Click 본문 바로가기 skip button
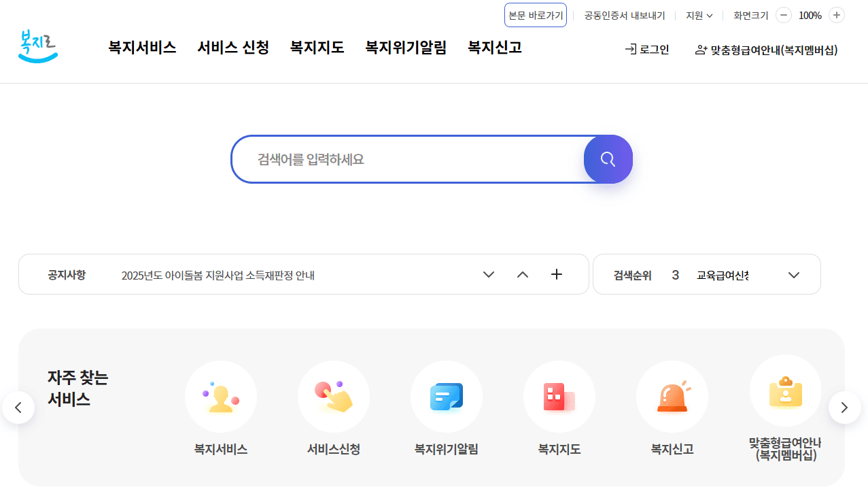This screenshot has height=498, width=868. click(536, 15)
